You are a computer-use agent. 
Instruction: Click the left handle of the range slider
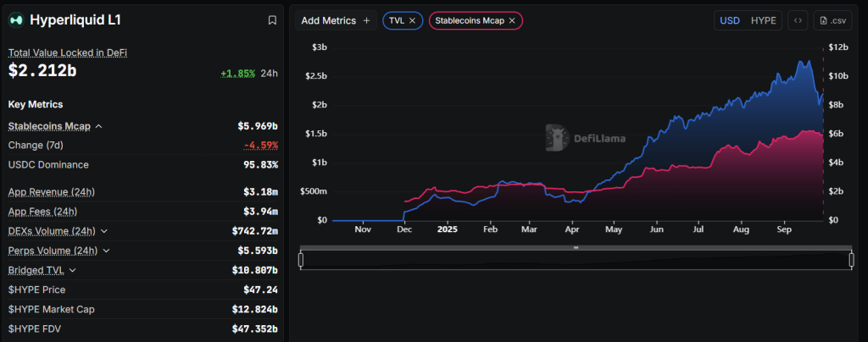tap(301, 260)
